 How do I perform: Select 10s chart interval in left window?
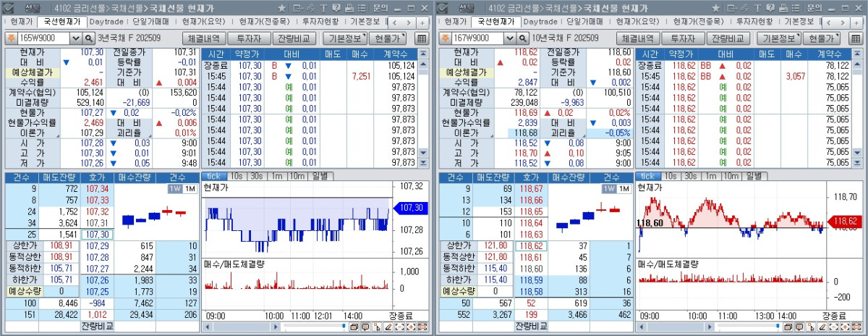tap(237, 176)
